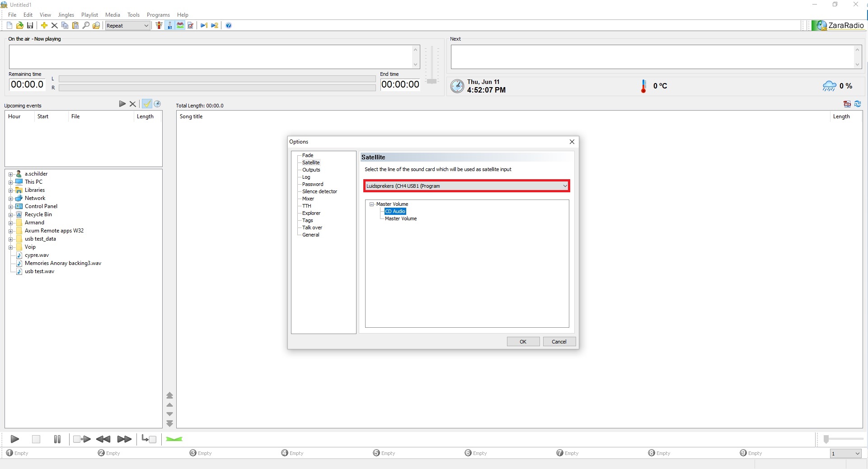Toggle the checkmark button above upcoming events
Viewport: 868px width, 469px height.
pyautogui.click(x=147, y=104)
